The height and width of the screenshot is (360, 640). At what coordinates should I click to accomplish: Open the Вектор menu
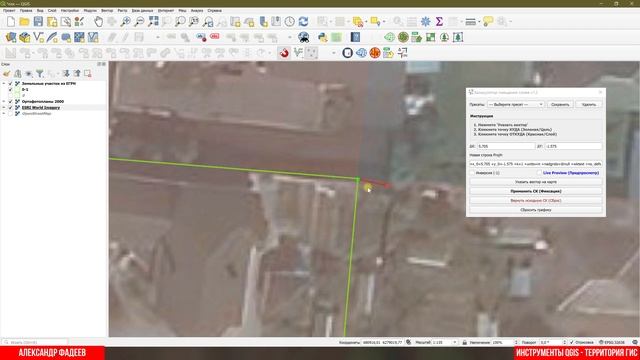tap(107, 11)
